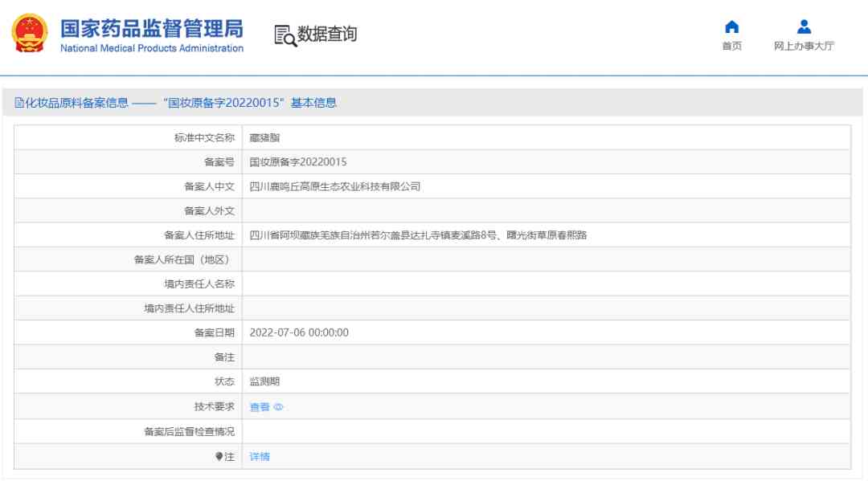Image resolution: width=868 pixels, height=481 pixels.
Task: Click the 网上办事大厅 person icon
Action: 803,26
